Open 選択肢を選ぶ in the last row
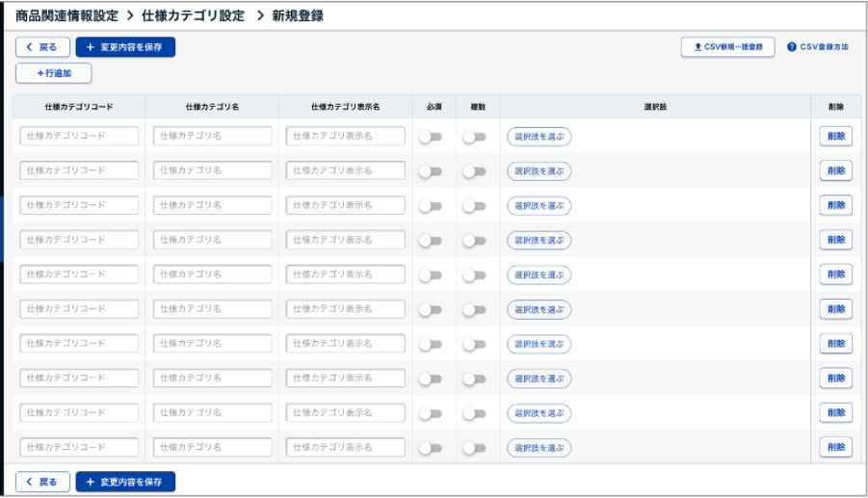The width and height of the screenshot is (868, 498). click(x=539, y=448)
